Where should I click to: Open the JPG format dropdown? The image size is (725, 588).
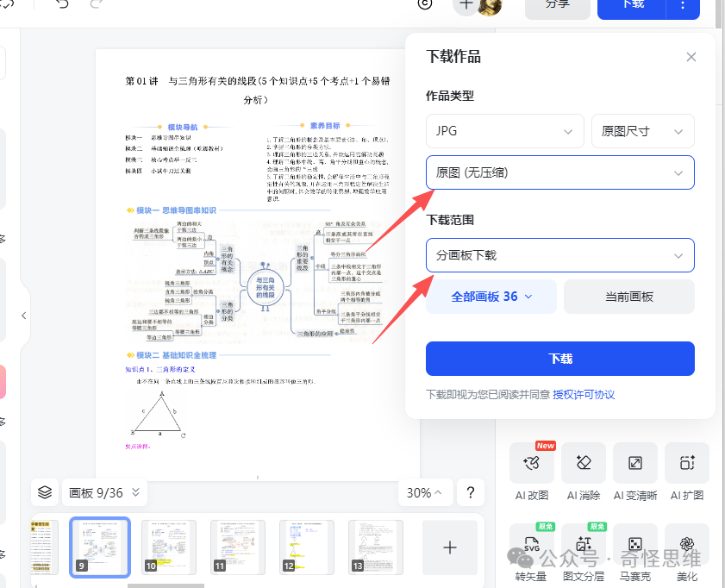[x=505, y=130]
